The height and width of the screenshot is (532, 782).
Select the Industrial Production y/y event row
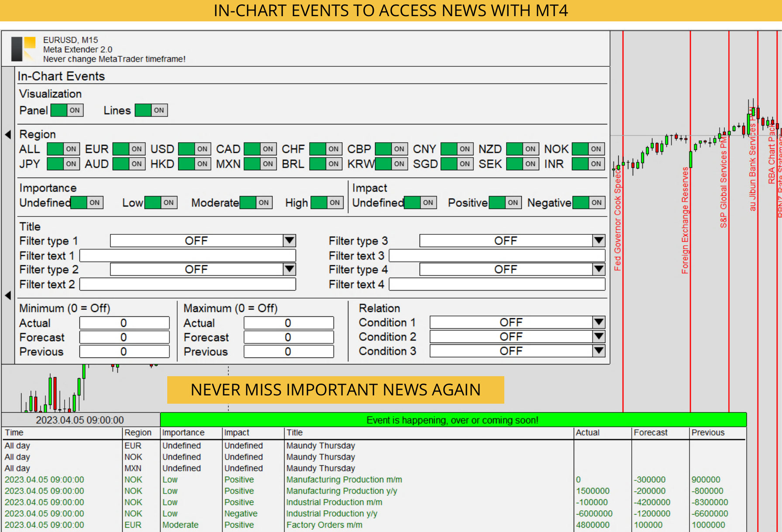tap(374, 514)
